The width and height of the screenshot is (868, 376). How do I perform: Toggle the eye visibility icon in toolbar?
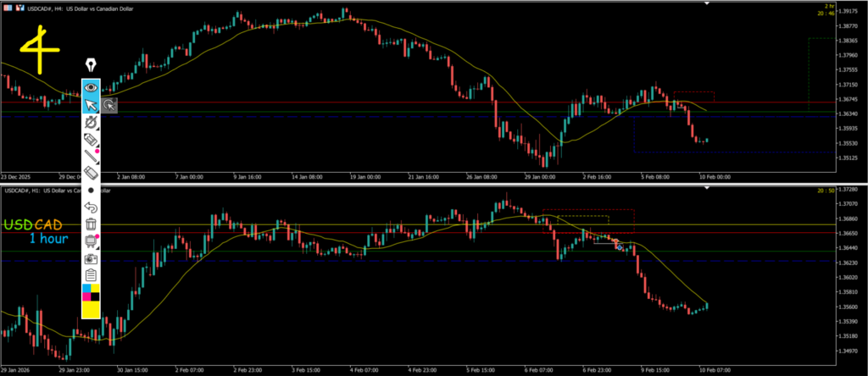[x=91, y=87]
